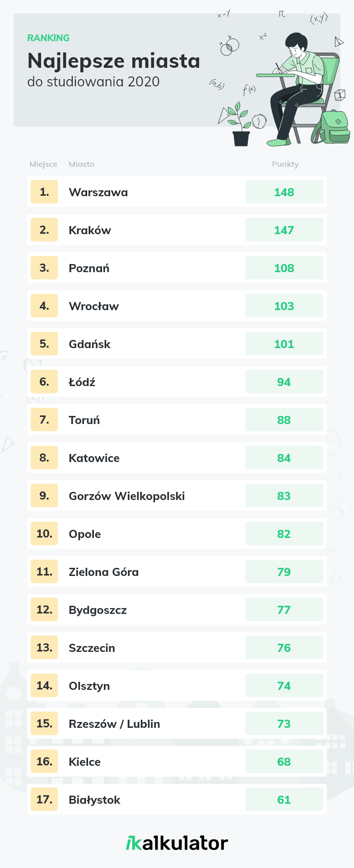Click the rank 1 badge beside Warszawa

tap(44, 192)
